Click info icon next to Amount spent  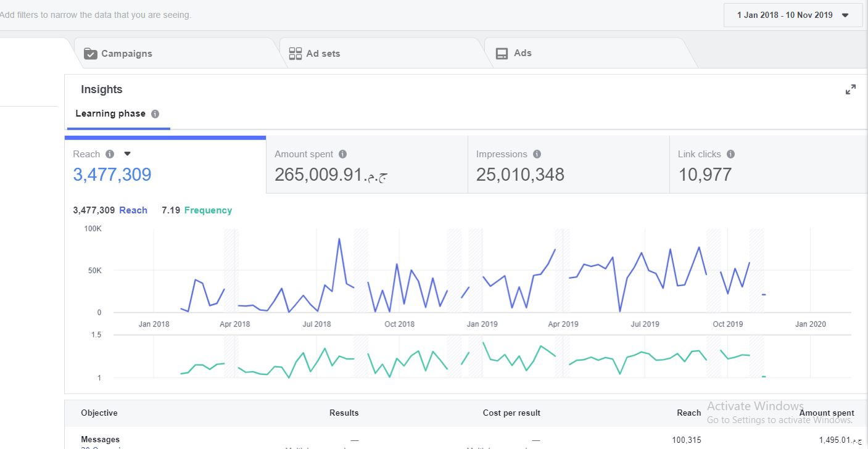(x=343, y=154)
